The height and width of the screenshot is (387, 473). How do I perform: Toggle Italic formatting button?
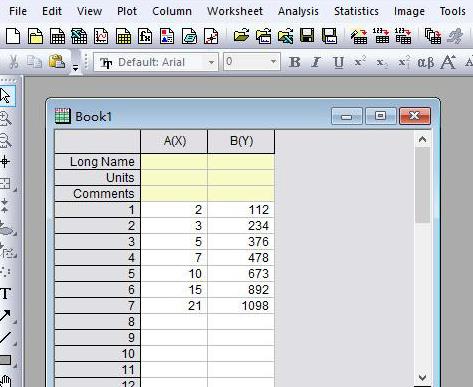tap(316, 62)
